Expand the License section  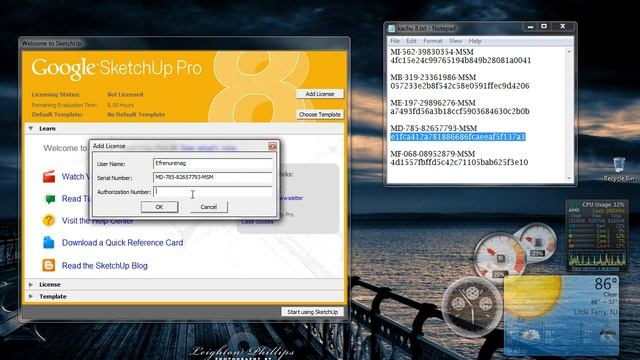point(31,284)
